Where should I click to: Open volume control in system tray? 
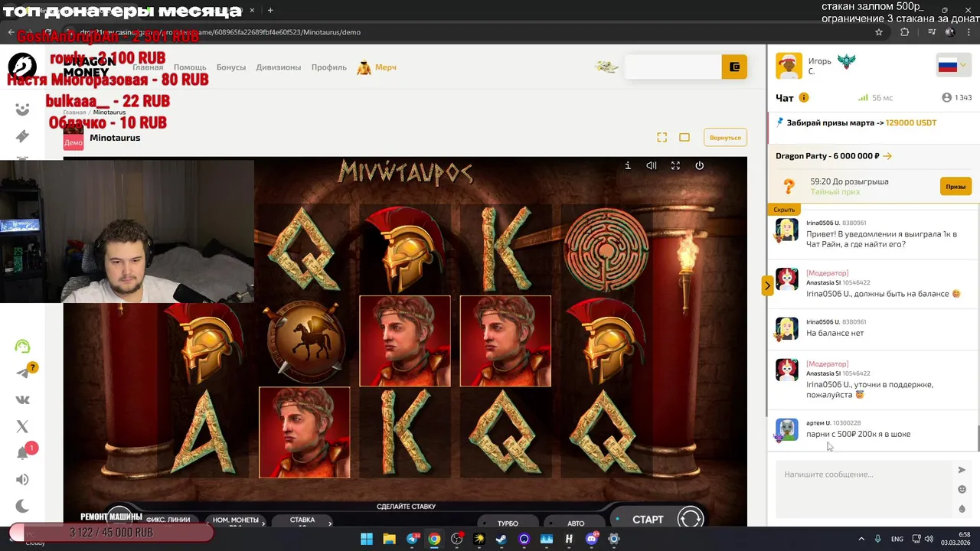(929, 539)
